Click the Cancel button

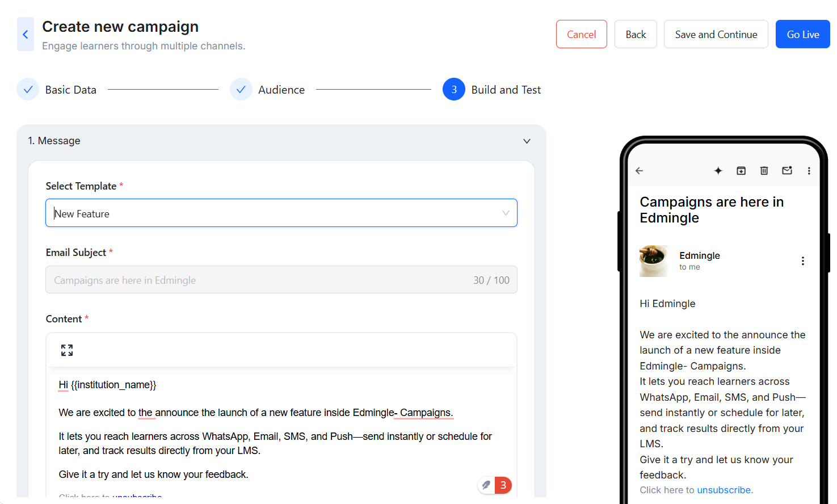582,34
